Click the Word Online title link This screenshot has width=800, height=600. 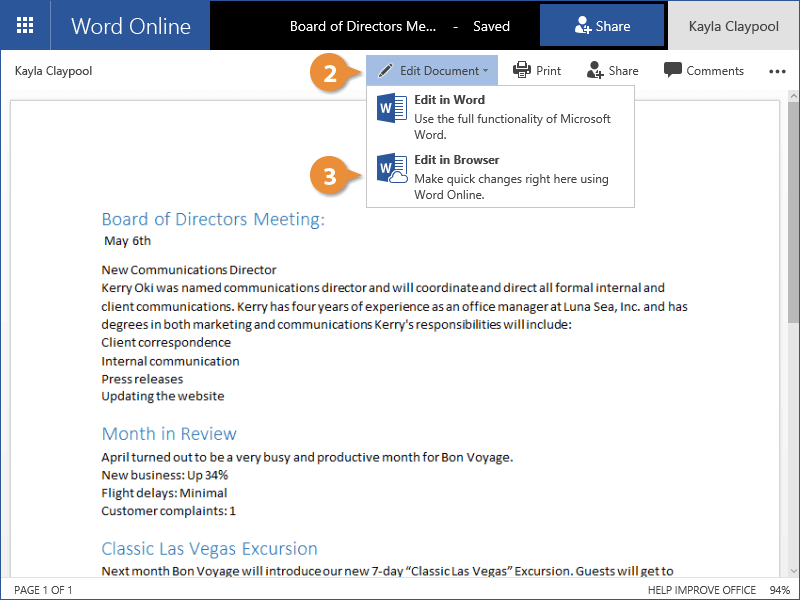(131, 26)
